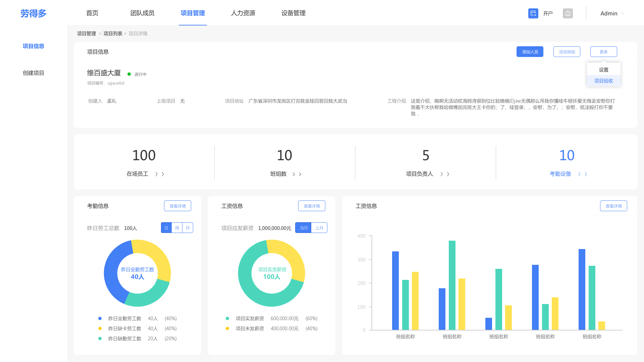Expand the 班组数 chevron arrows
Screen dimensions: 644x362
(297, 174)
